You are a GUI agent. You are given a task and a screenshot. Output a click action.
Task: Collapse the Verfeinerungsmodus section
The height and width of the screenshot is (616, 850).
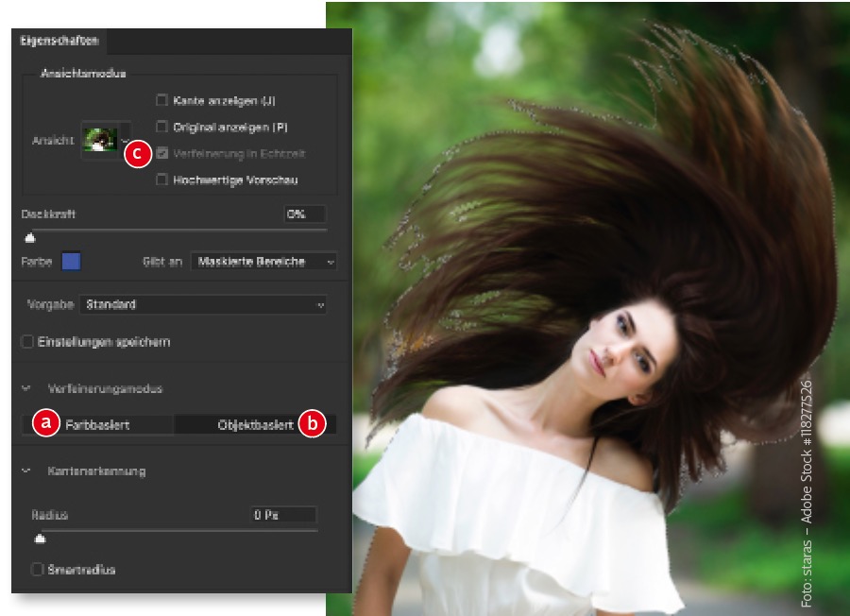[26, 388]
